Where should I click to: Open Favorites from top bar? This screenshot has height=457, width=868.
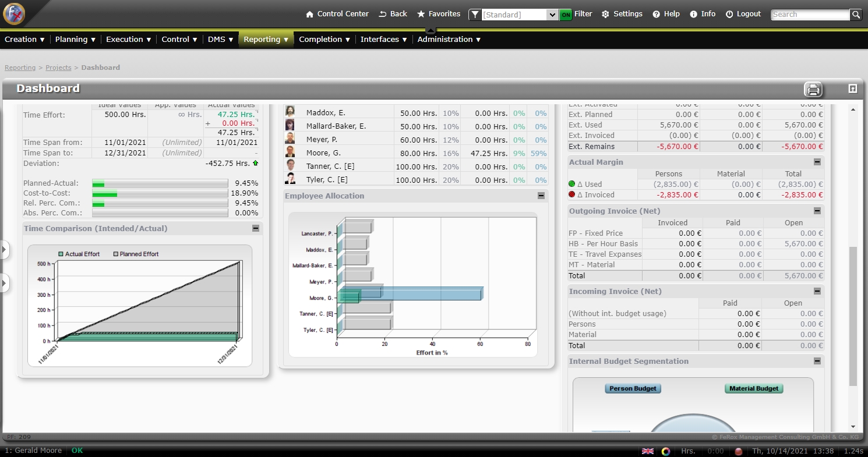click(439, 14)
